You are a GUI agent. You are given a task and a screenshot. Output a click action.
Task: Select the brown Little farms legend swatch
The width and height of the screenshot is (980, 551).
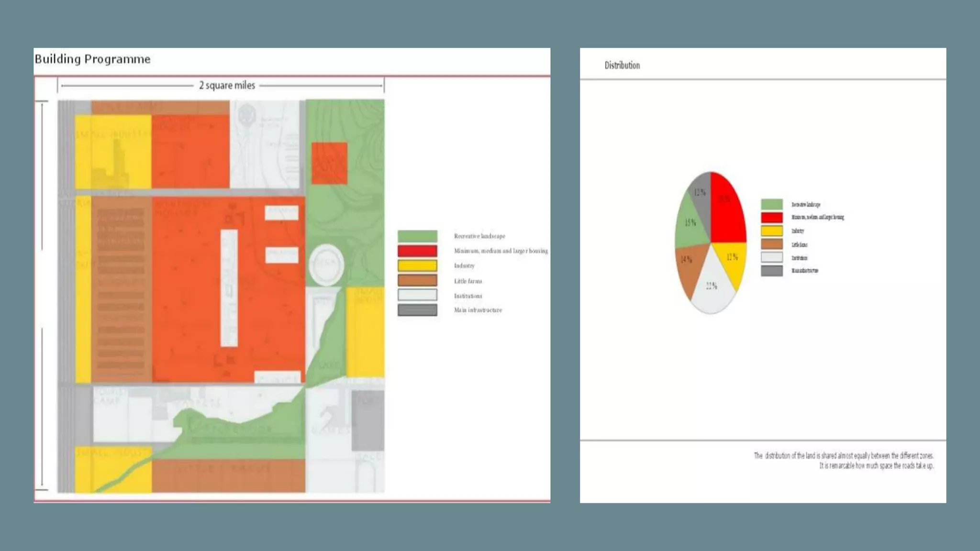[417, 281]
